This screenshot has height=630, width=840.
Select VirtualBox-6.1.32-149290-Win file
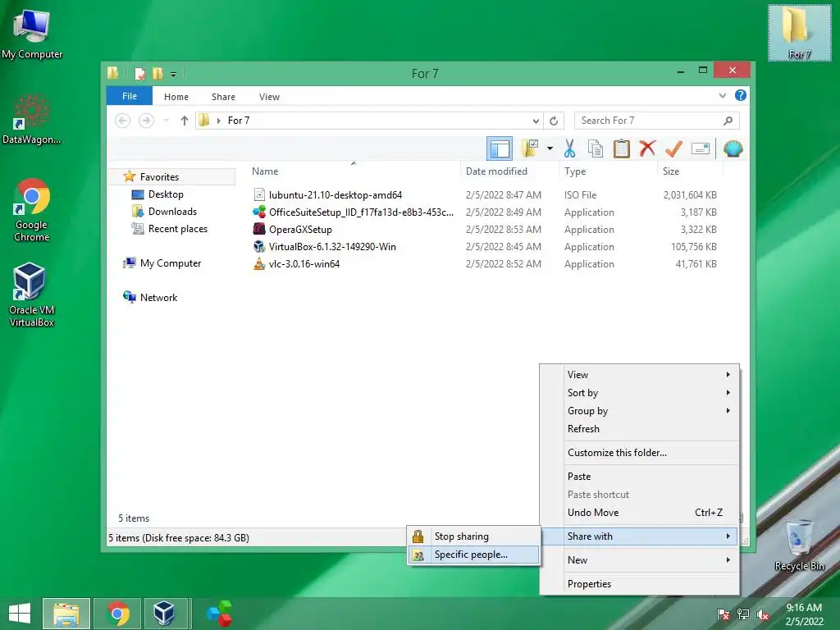coord(325,246)
